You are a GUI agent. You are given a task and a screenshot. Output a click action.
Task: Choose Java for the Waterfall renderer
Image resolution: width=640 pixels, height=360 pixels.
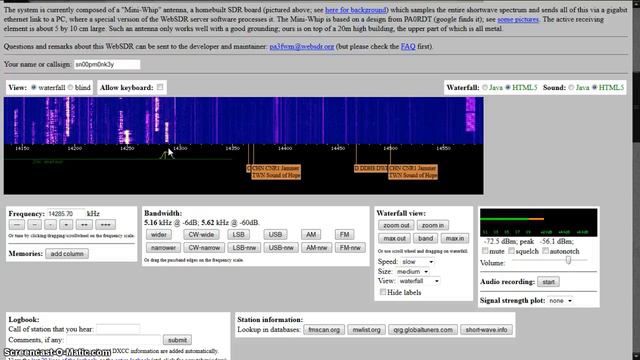click(485, 87)
